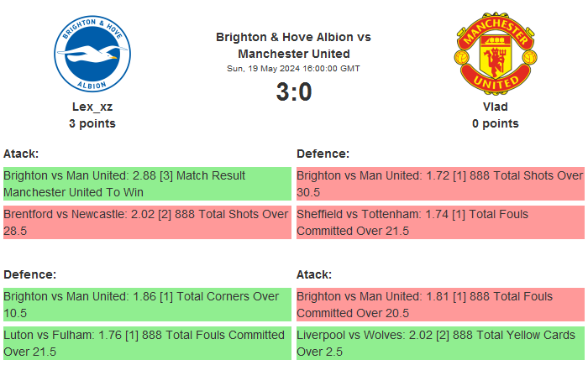This screenshot has width=588, height=386.
Task: Click the top-left Atack heading
Action: [x=21, y=154]
